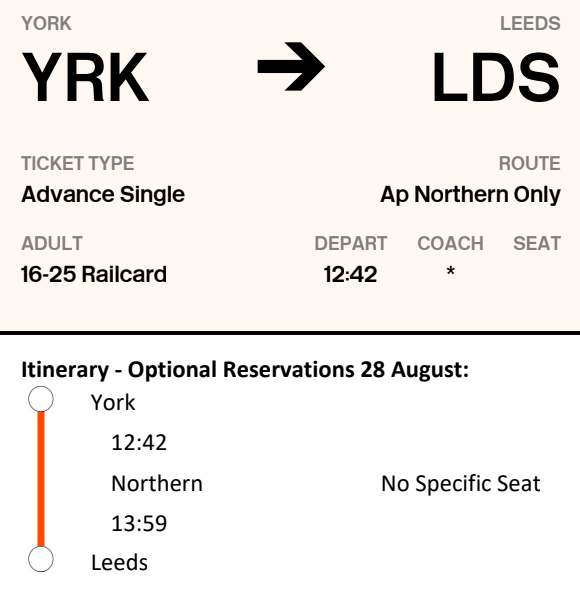Click the small YORK label
Viewport: 580px width, 596px height.
(x=46, y=24)
